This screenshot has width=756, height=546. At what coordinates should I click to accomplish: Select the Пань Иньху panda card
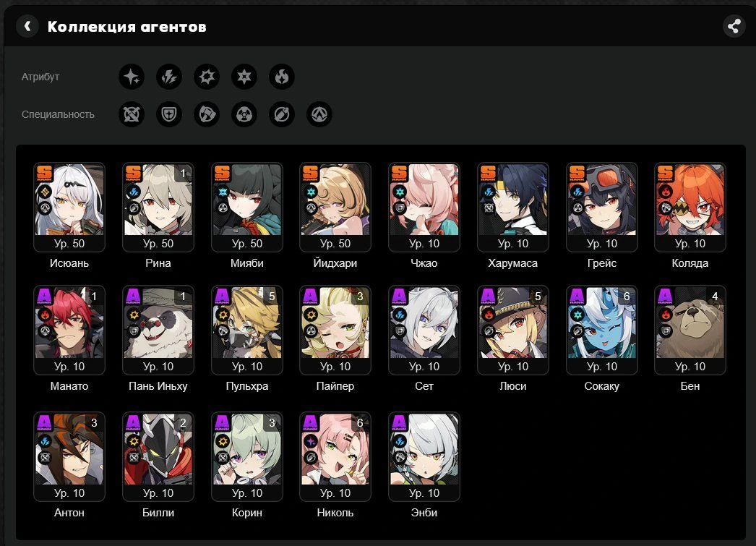(x=158, y=330)
